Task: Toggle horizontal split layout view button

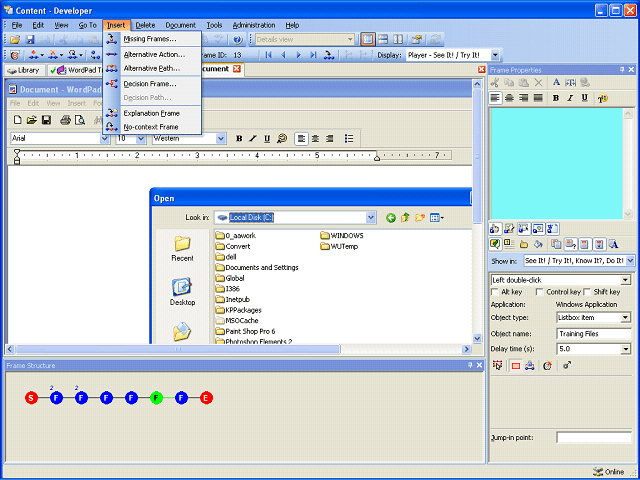Action: click(383, 40)
